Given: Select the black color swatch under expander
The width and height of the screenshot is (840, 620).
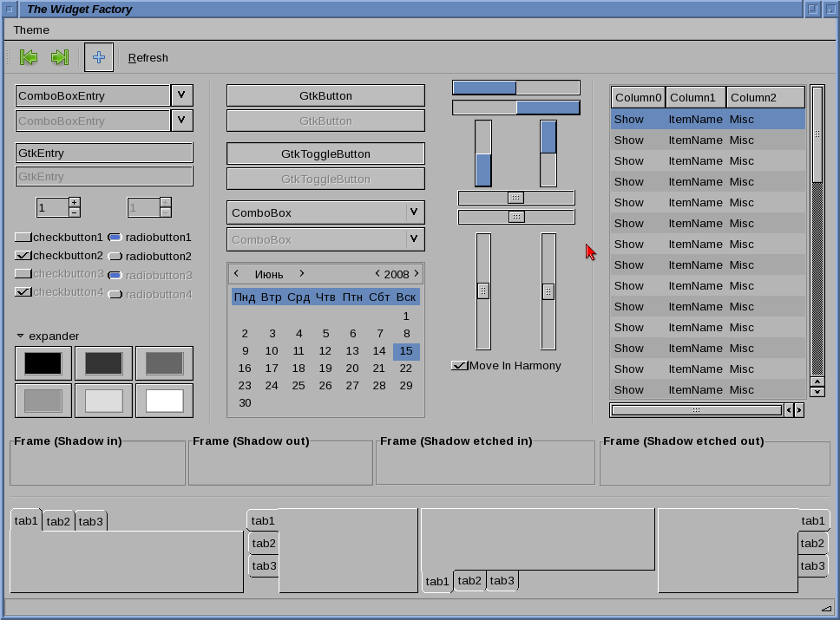Looking at the screenshot, I should (42, 362).
